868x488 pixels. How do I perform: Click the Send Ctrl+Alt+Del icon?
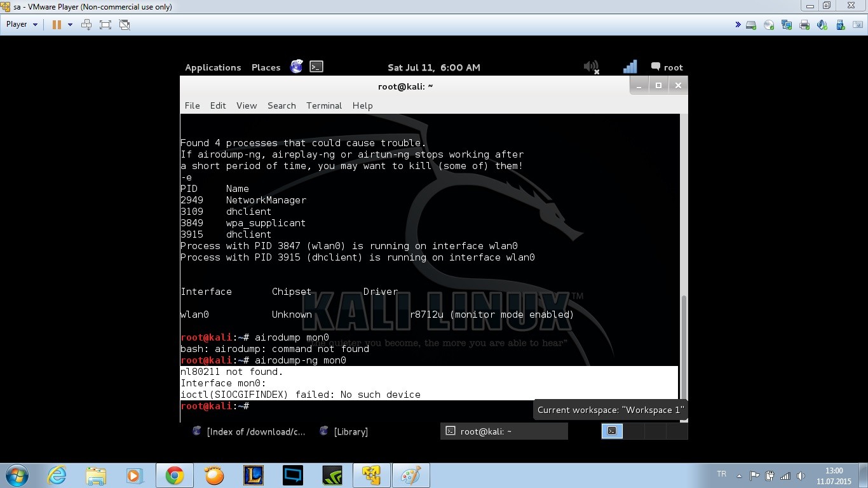point(86,24)
